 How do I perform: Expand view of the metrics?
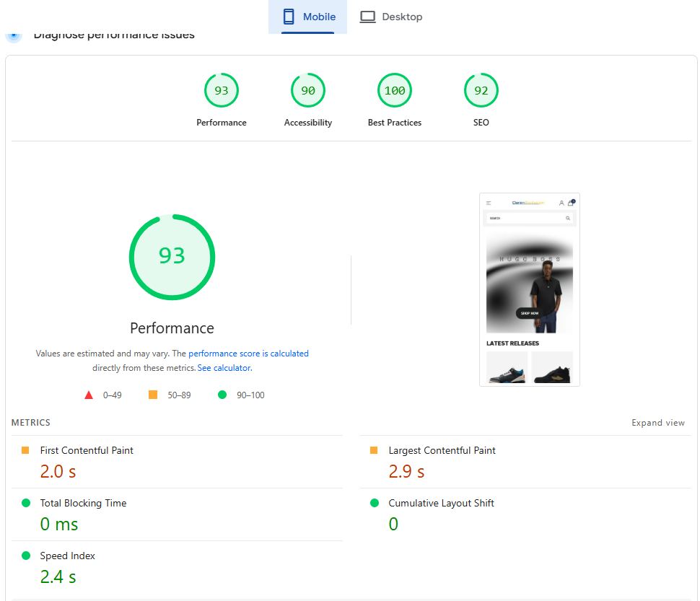click(x=657, y=423)
